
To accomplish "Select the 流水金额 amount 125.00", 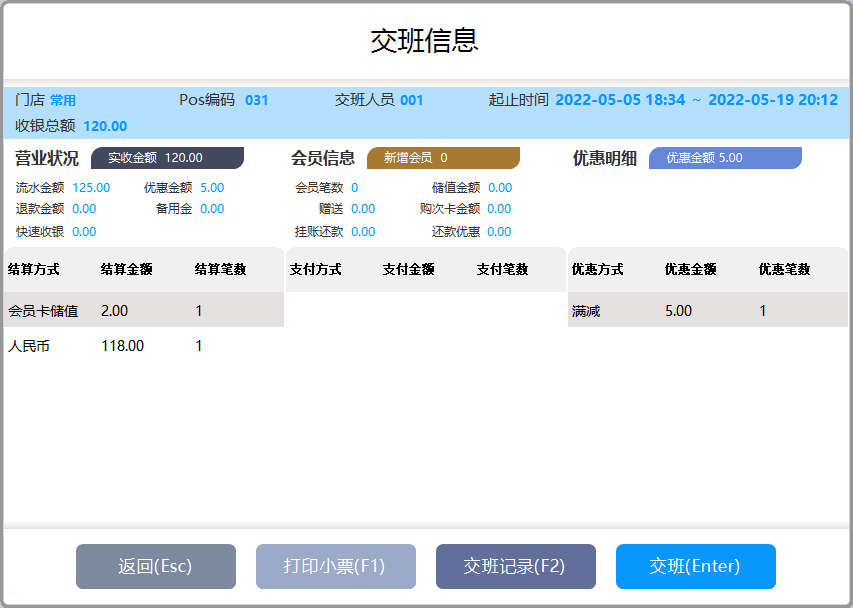I will pyautogui.click(x=93, y=186).
